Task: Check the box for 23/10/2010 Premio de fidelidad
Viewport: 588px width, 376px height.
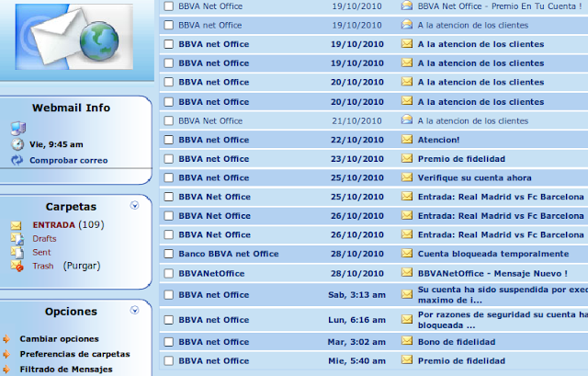Action: pyautogui.click(x=169, y=159)
